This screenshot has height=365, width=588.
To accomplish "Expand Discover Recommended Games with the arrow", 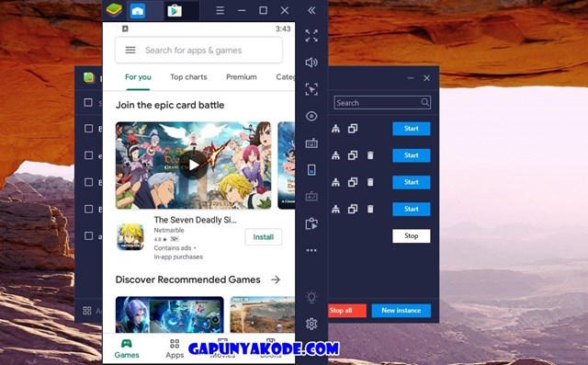I will [276, 279].
